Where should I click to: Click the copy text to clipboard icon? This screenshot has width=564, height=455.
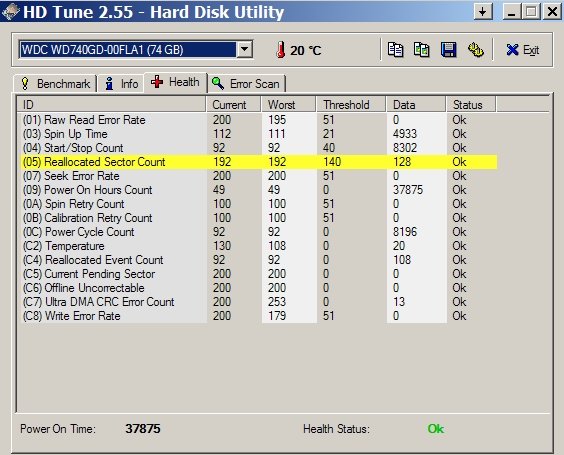coord(395,50)
